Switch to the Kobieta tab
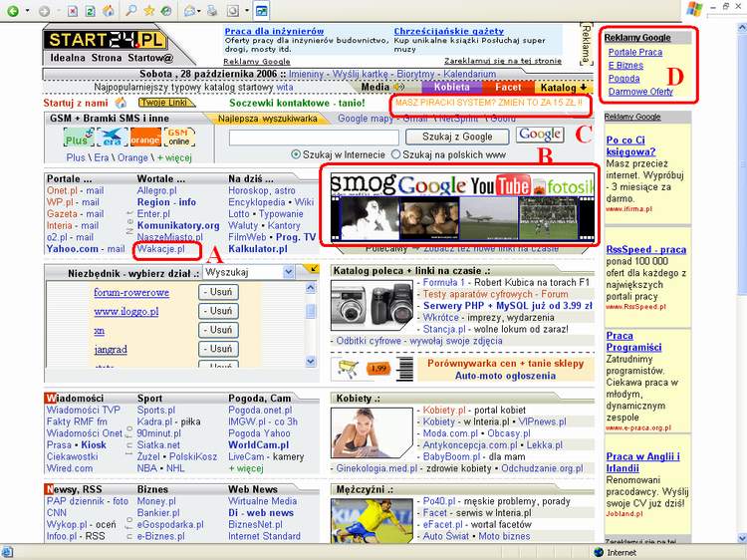 (451, 87)
